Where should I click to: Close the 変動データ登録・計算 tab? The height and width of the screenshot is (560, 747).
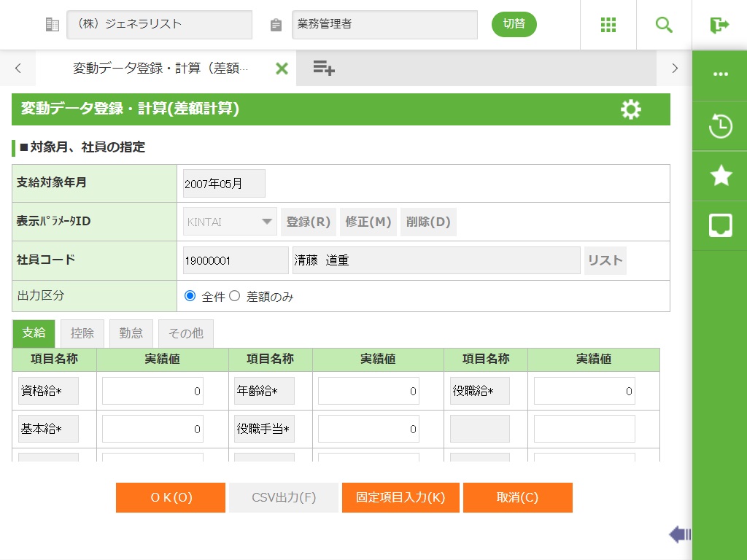(x=282, y=69)
